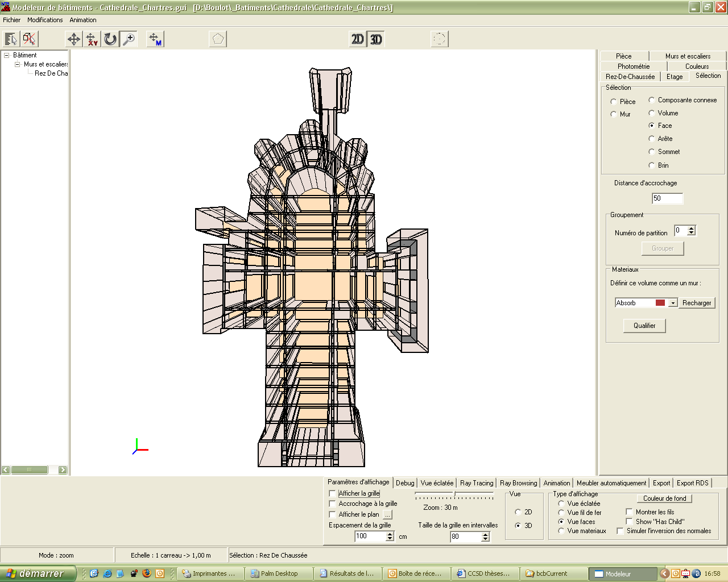Select the XY move tool
This screenshot has height=582, width=728.
click(92, 39)
